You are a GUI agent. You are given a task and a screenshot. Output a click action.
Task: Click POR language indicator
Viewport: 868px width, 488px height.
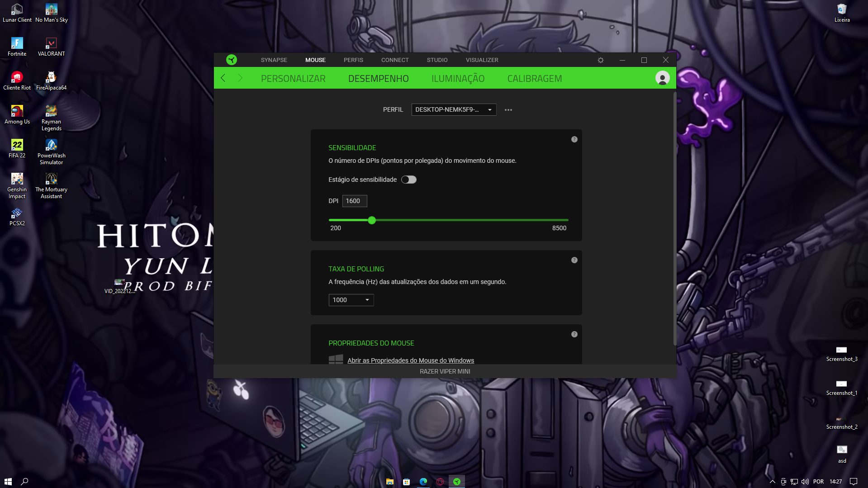pos(818,482)
